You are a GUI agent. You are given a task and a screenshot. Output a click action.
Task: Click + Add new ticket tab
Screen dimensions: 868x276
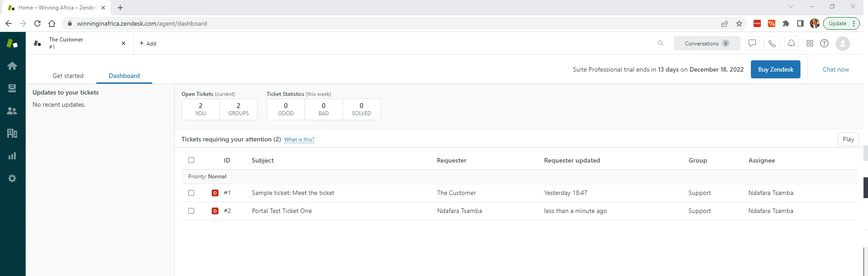click(x=148, y=43)
